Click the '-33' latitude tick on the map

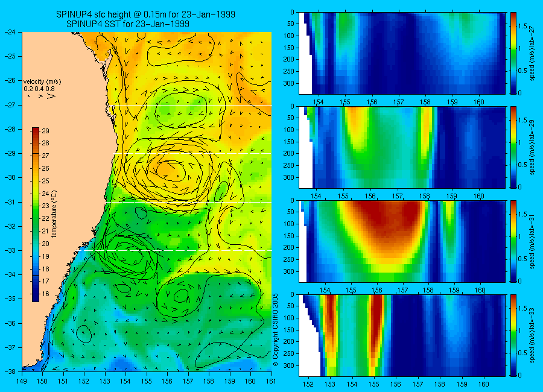(x=10, y=250)
